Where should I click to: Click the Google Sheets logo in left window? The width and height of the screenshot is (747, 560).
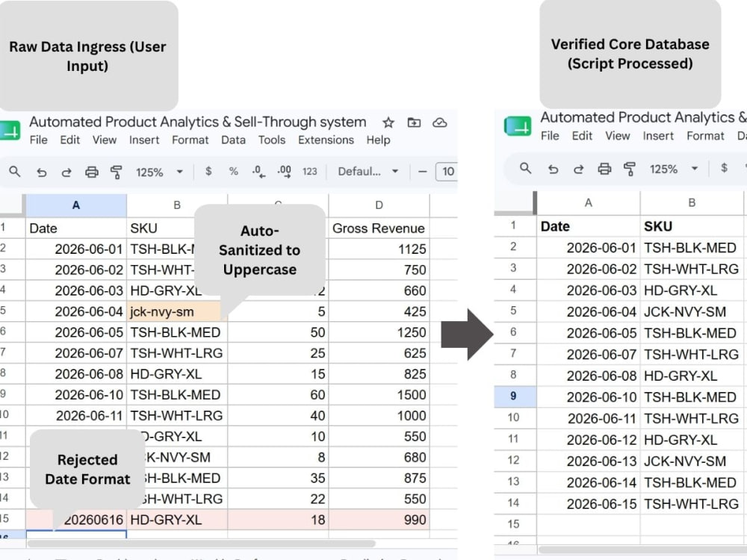tap(10, 129)
